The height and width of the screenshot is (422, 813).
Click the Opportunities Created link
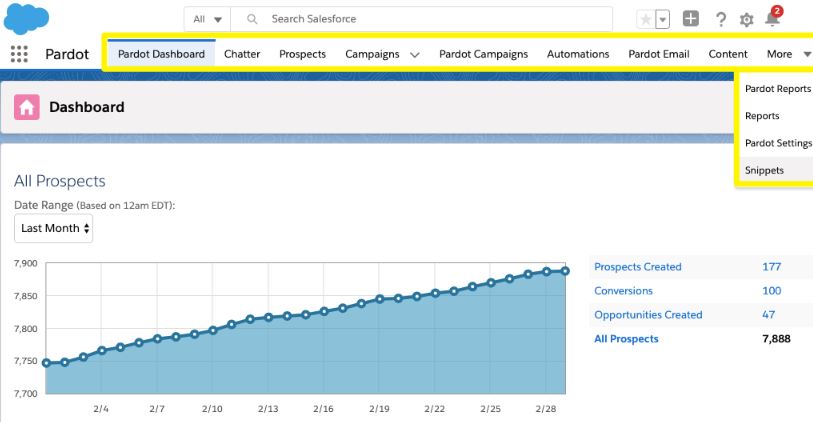tap(648, 315)
